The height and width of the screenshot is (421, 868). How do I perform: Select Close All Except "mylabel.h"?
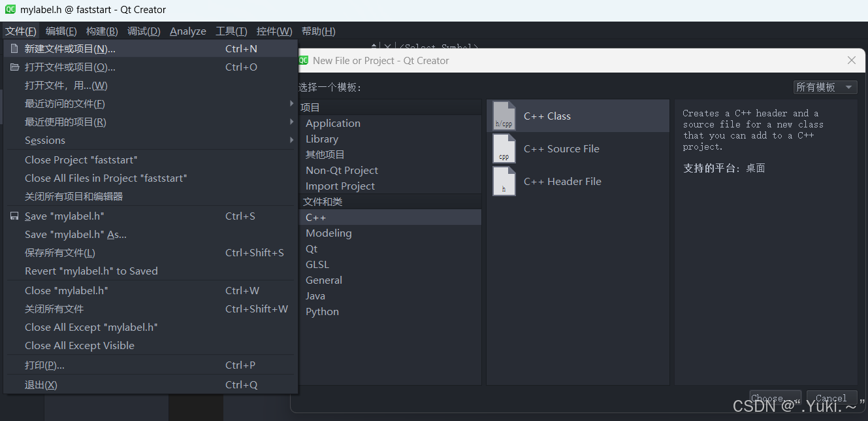point(151,327)
